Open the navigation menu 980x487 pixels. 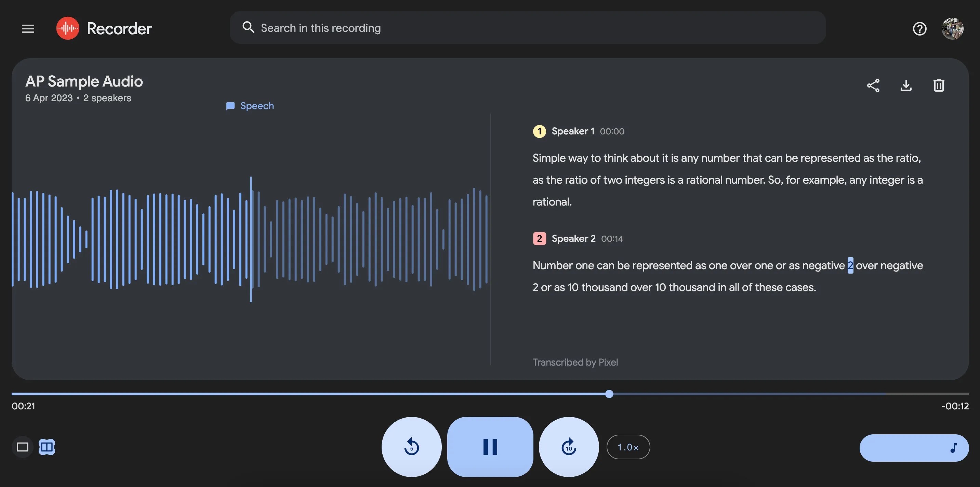[x=27, y=28]
